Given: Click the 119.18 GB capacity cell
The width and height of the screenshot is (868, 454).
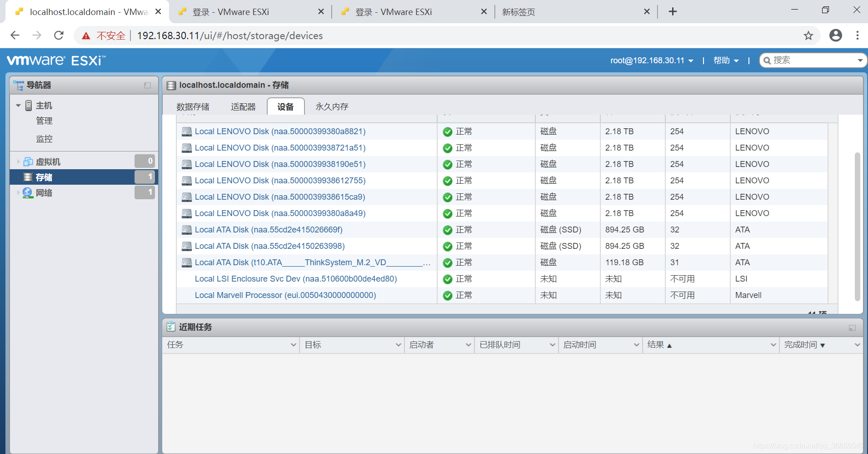Looking at the screenshot, I should [x=624, y=262].
